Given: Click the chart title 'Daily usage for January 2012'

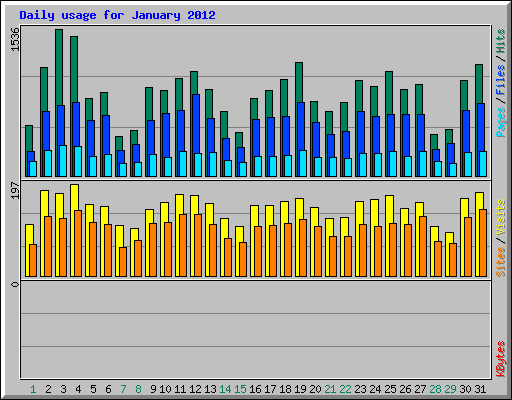Looking at the screenshot, I should (117, 16).
